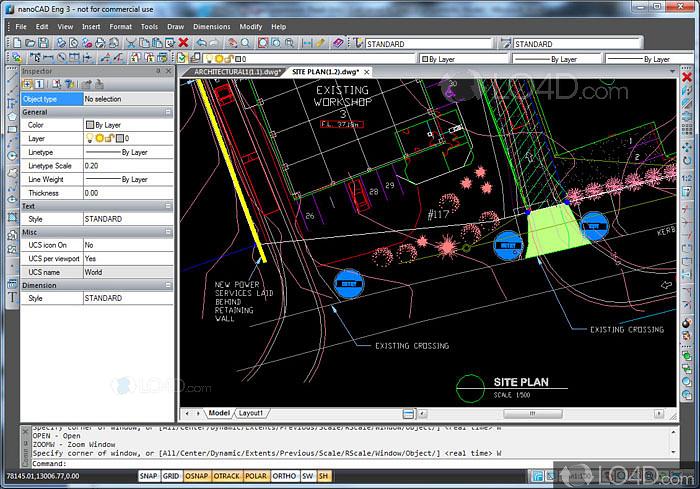Open the Dimensions menu
Screen dimensions: 700x489
pos(211,26)
